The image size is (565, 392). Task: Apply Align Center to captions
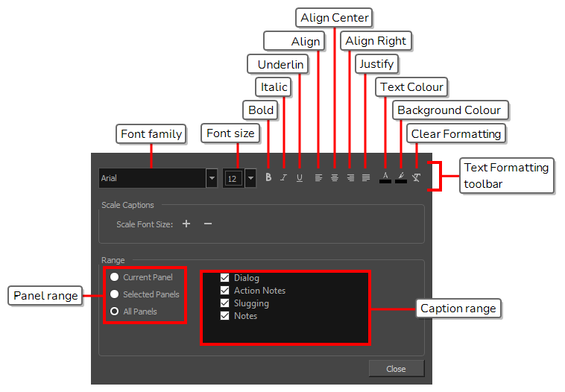coord(335,177)
